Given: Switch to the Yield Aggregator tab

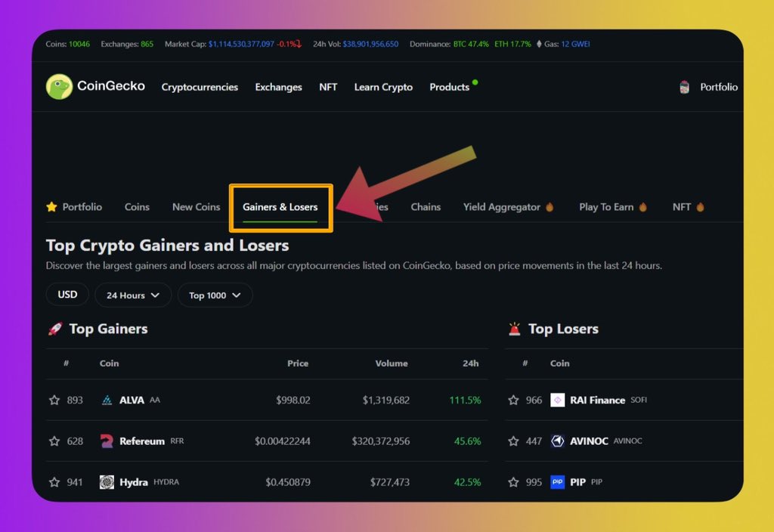Looking at the screenshot, I should pyautogui.click(x=502, y=207).
